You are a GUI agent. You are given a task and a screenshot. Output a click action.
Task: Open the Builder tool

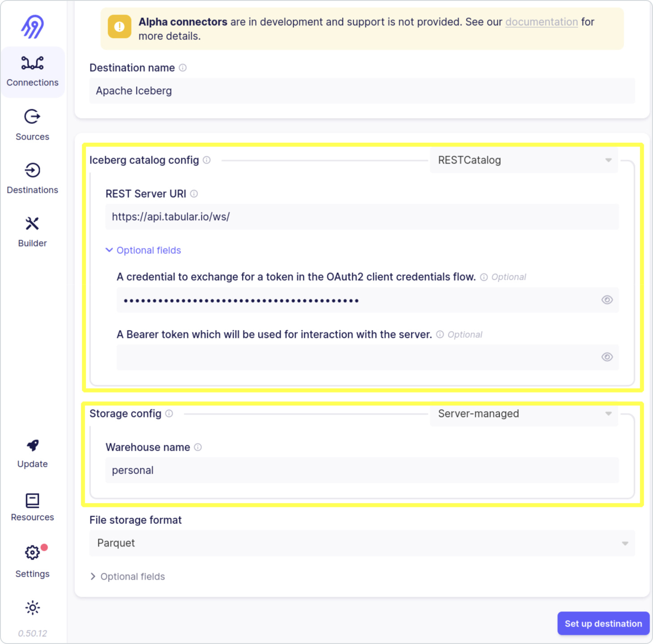click(33, 232)
